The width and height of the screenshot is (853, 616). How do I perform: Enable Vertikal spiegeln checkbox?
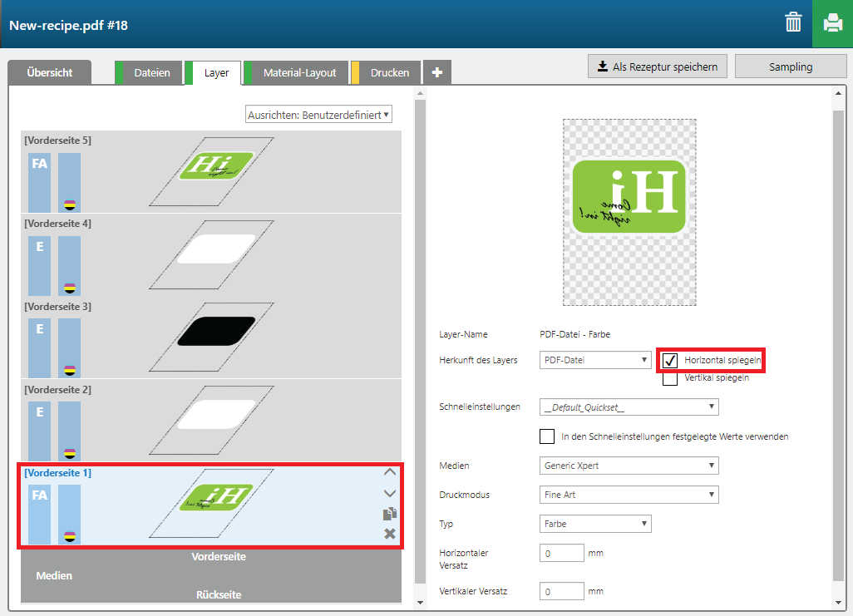coord(670,379)
